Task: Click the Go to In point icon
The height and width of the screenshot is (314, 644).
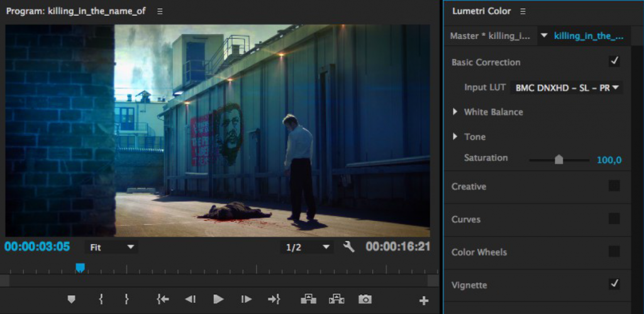Action: coord(163,299)
